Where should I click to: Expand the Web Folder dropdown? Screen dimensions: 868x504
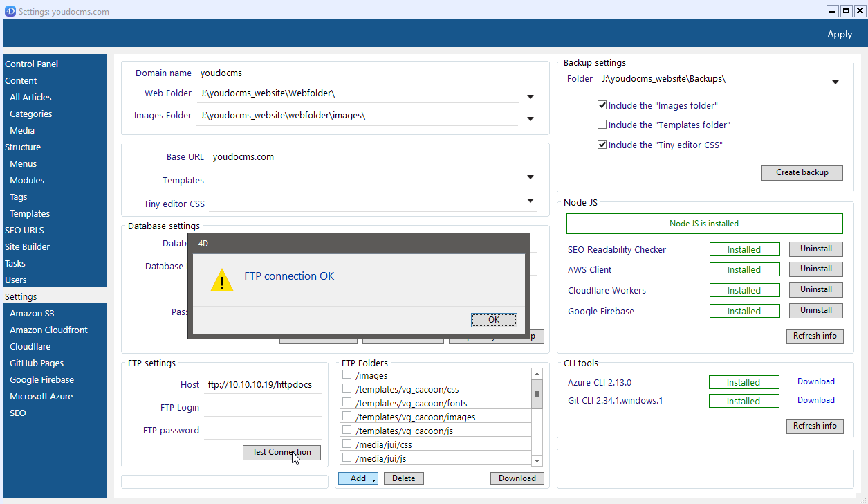pos(530,97)
